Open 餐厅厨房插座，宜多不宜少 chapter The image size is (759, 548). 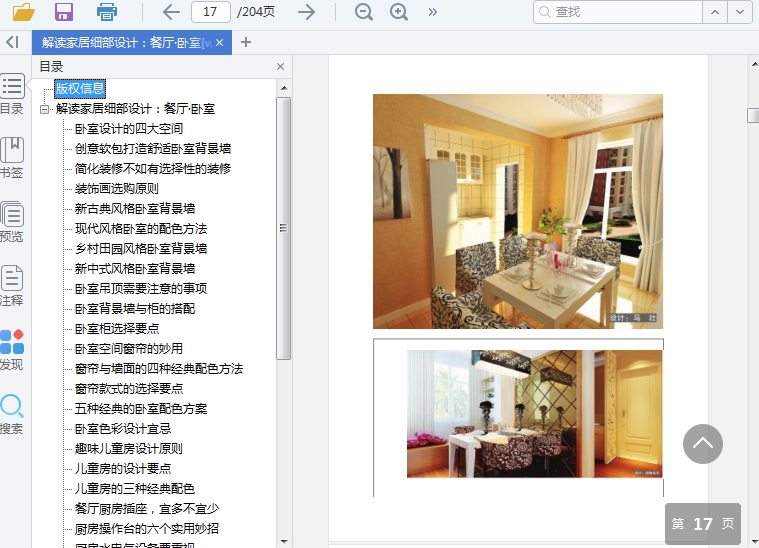pos(147,509)
